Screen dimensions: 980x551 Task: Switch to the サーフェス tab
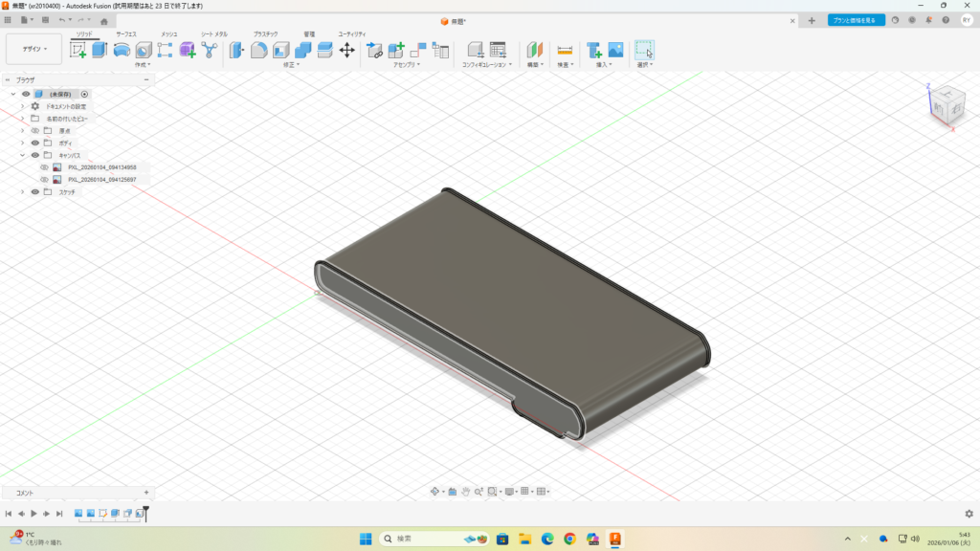pyautogui.click(x=126, y=33)
